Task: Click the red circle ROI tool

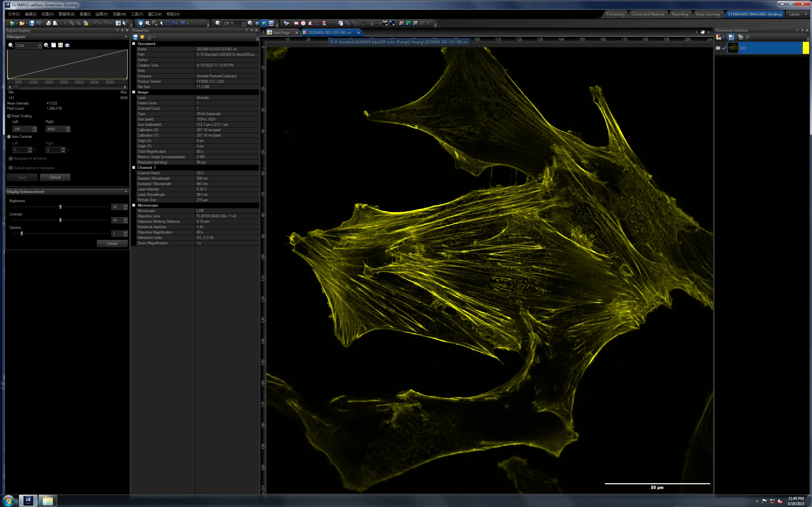Action: click(x=303, y=23)
